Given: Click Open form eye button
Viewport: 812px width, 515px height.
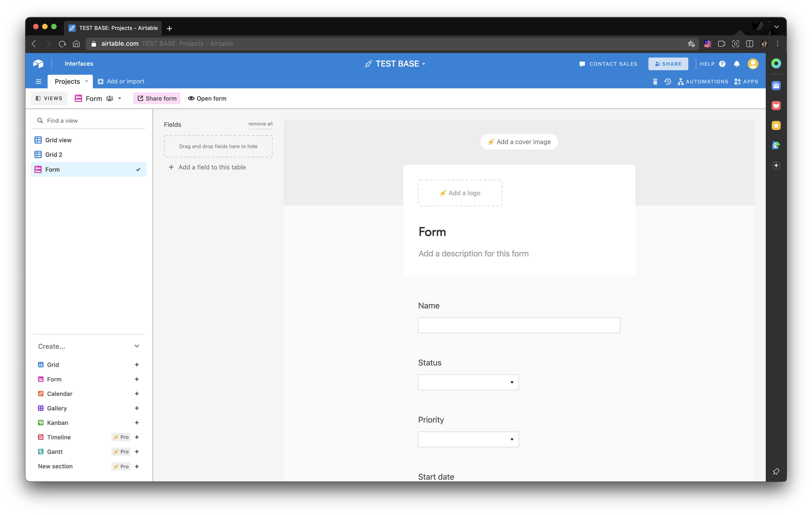Looking at the screenshot, I should [x=207, y=99].
